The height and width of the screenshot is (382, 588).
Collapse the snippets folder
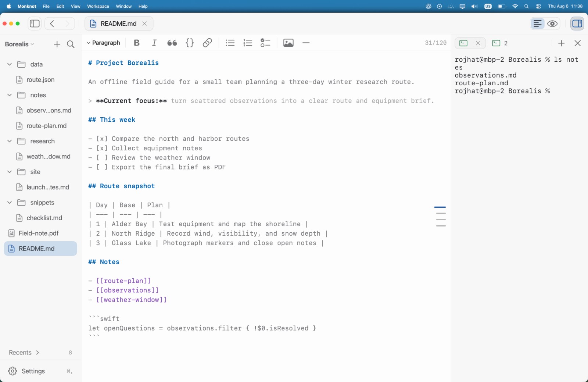click(x=10, y=203)
